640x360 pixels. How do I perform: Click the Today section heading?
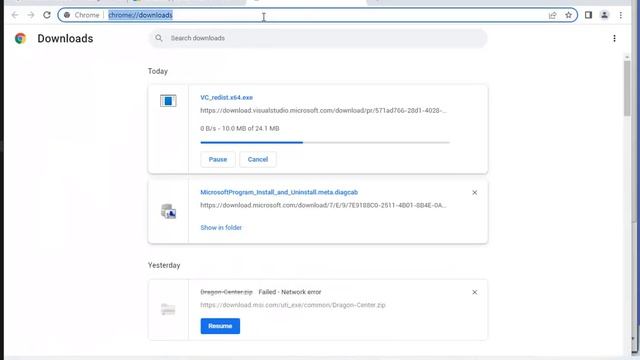coord(158,71)
